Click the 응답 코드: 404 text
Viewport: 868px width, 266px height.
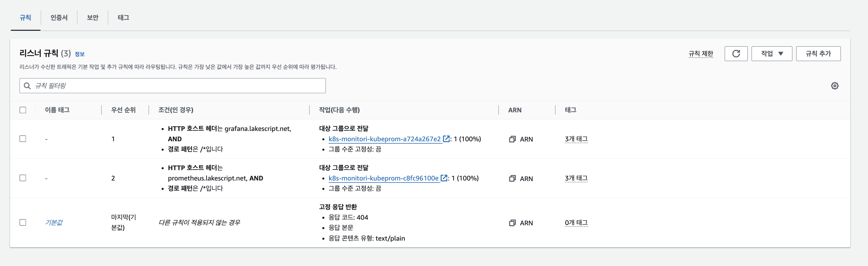pyautogui.click(x=348, y=217)
